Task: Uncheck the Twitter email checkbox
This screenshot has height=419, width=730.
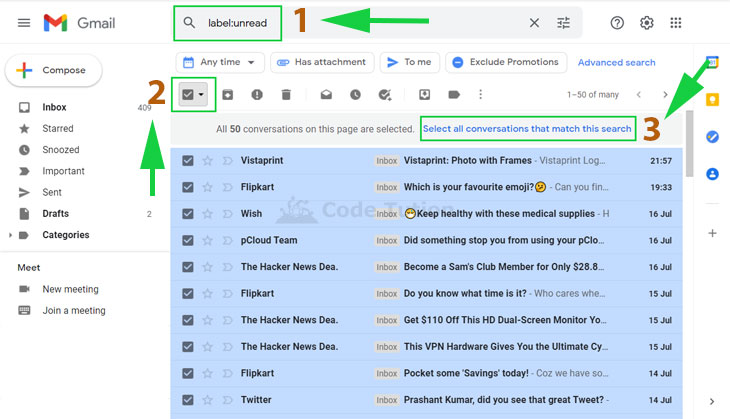Action: click(x=188, y=400)
